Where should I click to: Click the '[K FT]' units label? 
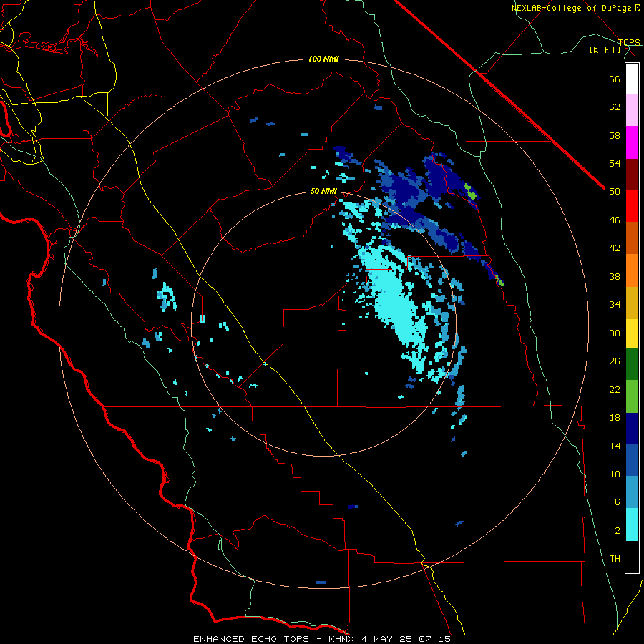tap(605, 49)
